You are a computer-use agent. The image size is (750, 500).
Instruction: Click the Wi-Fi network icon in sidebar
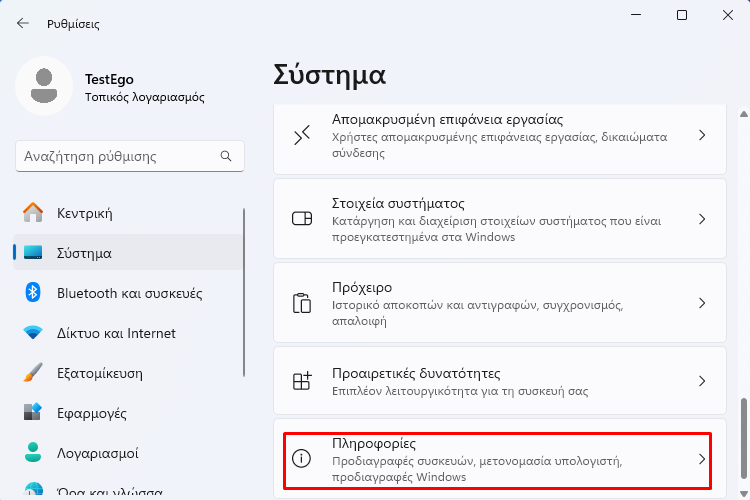[33, 332]
